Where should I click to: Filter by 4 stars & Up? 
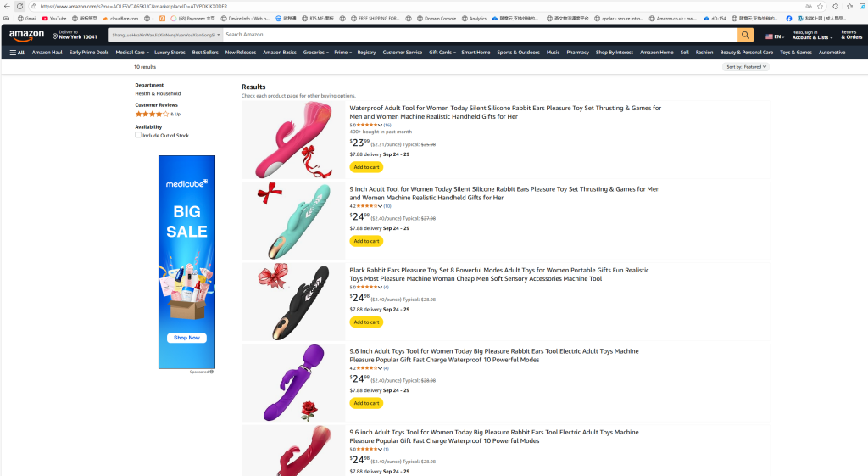tap(158, 114)
